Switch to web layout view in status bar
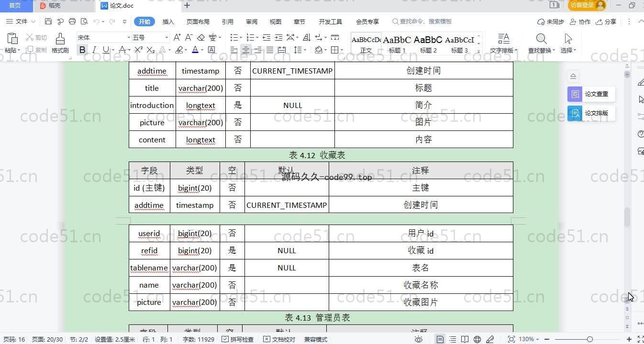Screen dimensions: 644x344 coord(477,339)
